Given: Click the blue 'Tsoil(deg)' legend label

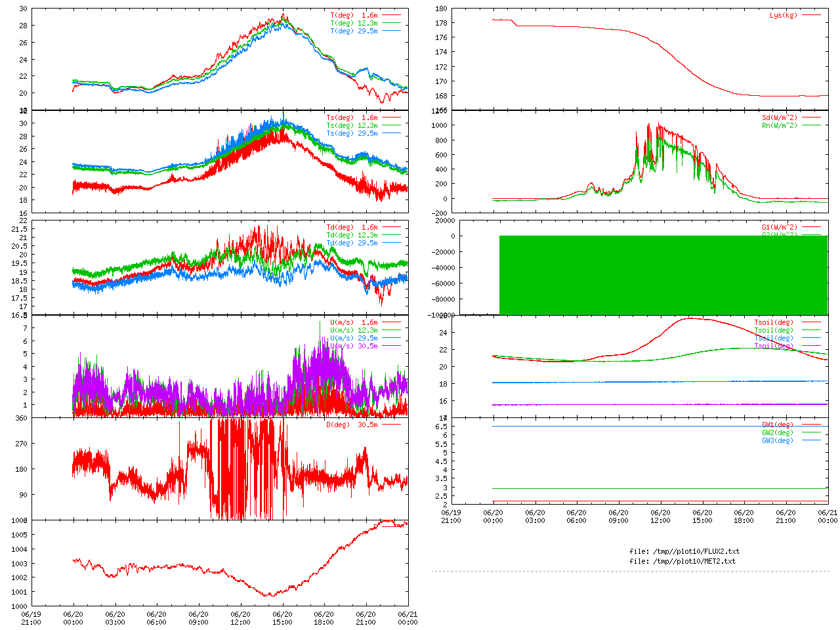Looking at the screenshot, I should (774, 338).
